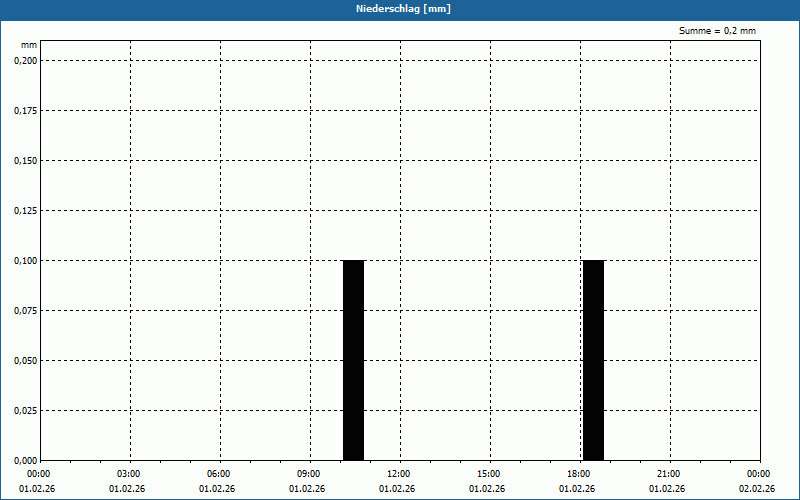
Task: Click the 12:00 time axis label
Action: 399,474
